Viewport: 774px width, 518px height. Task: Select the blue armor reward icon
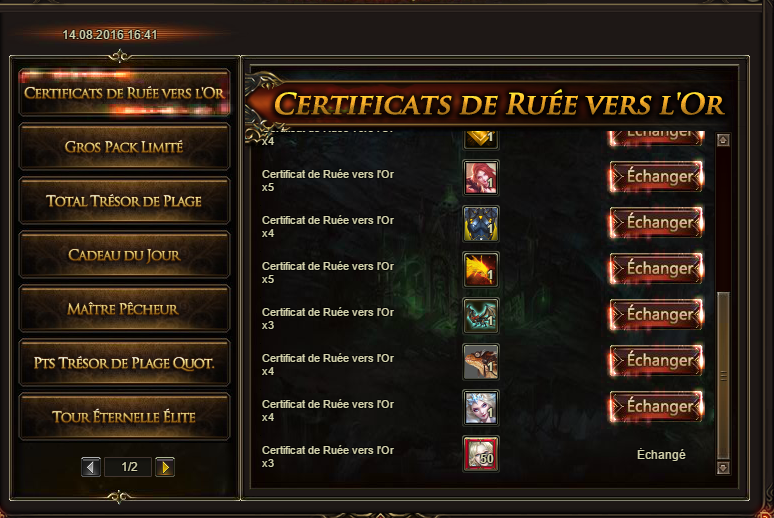click(x=481, y=224)
